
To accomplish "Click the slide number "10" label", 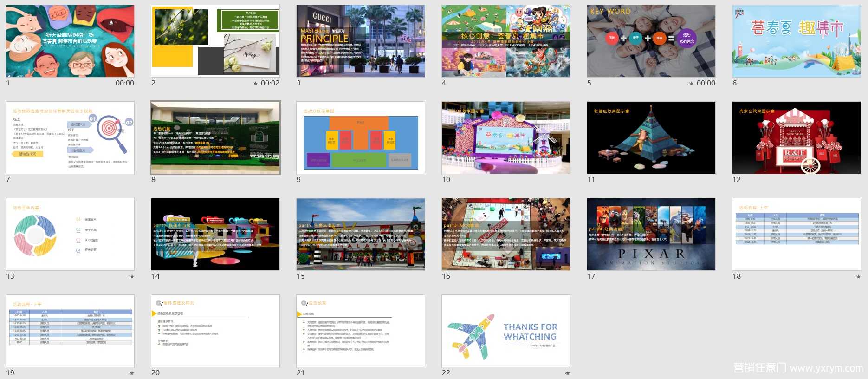I will pyautogui.click(x=446, y=180).
